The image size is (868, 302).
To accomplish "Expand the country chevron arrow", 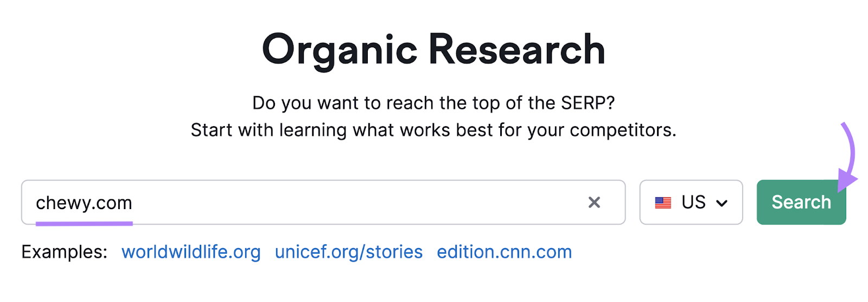I will tap(722, 203).
